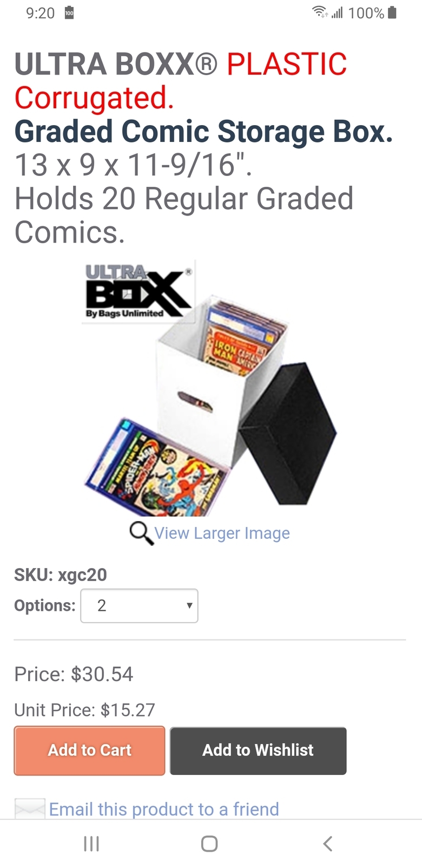Add the storage box to cart
This screenshot has width=422, height=868.
click(89, 750)
